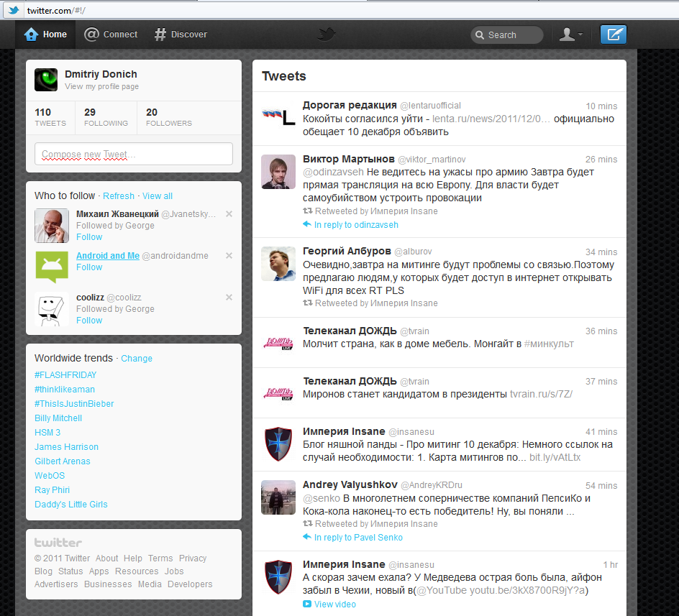Open the Billy Mitchell trend

click(x=58, y=418)
